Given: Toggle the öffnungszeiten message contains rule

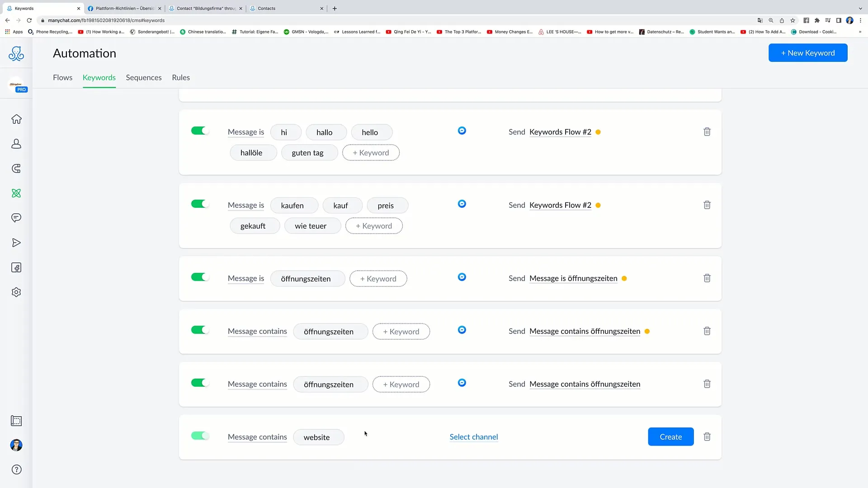Looking at the screenshot, I should click(198, 330).
